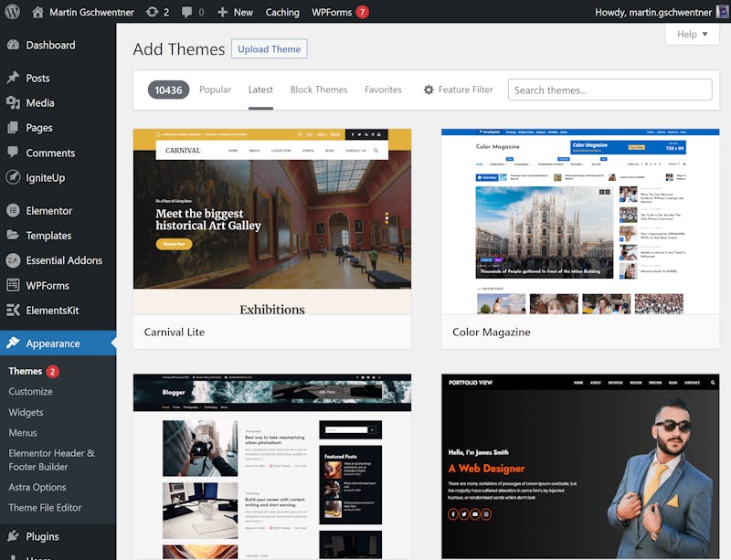Open Widgets under Appearance
Image resolution: width=731 pixels, height=560 pixels.
pos(26,412)
